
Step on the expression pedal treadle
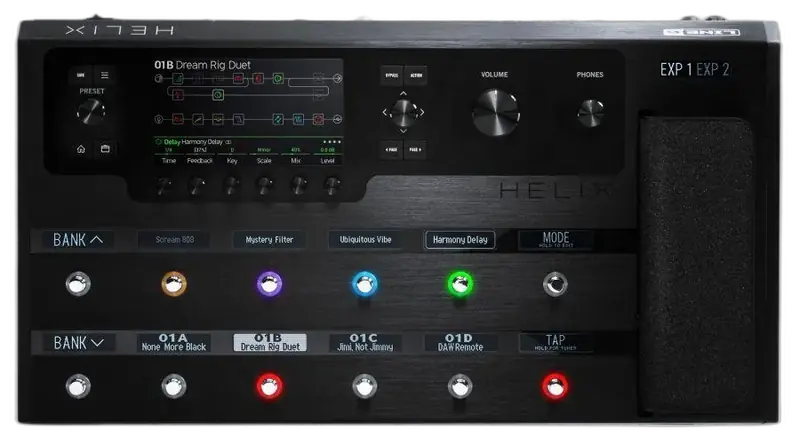coord(697,265)
